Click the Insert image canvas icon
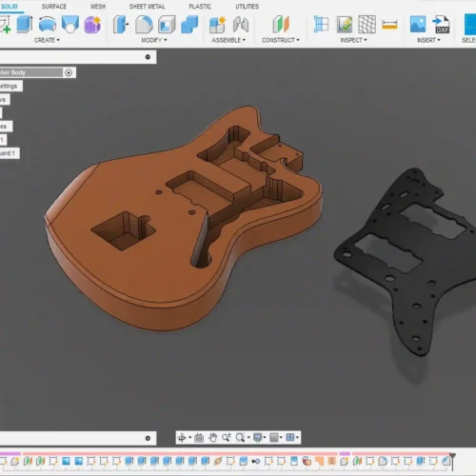Image resolution: width=476 pixels, height=476 pixels. coord(418,24)
